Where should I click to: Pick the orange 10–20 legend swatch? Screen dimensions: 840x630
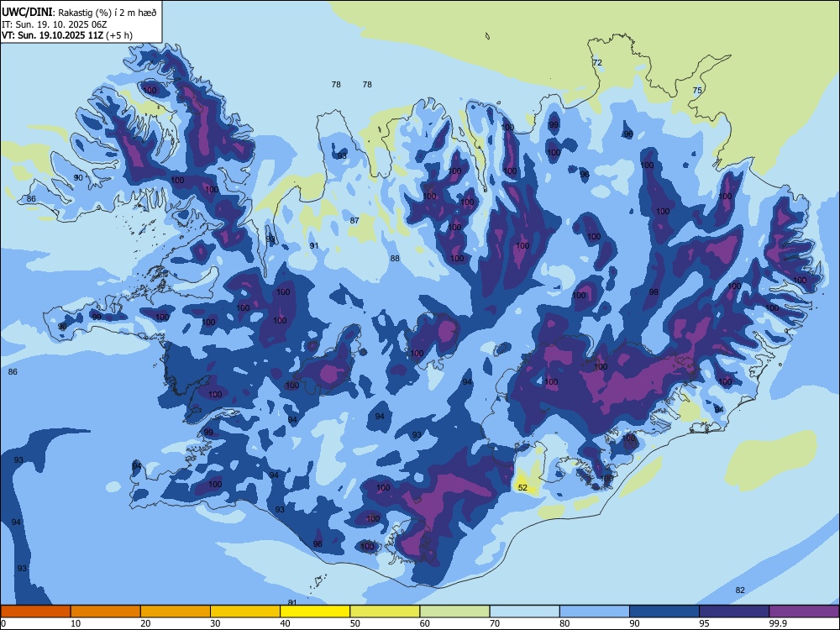pos(106,612)
